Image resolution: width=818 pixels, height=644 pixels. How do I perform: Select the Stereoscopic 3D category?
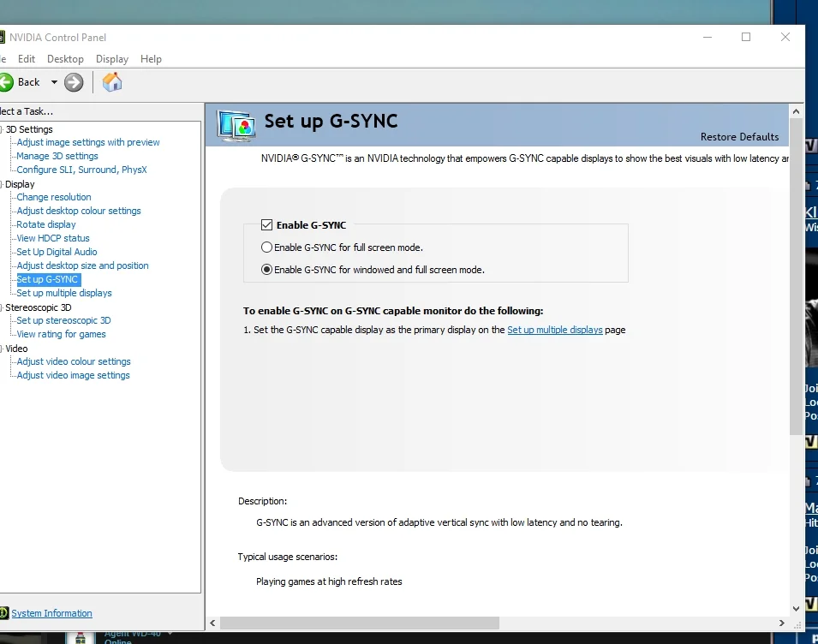[38, 307]
